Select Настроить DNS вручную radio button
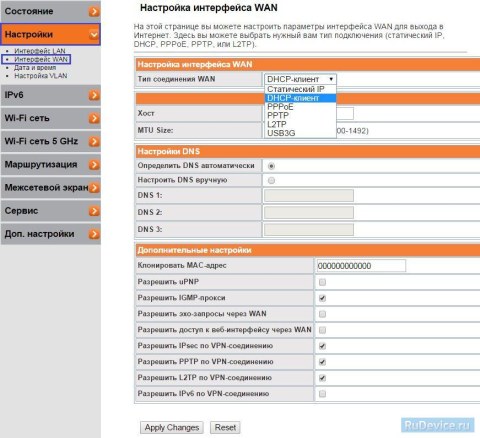480x438 pixels. [271, 181]
